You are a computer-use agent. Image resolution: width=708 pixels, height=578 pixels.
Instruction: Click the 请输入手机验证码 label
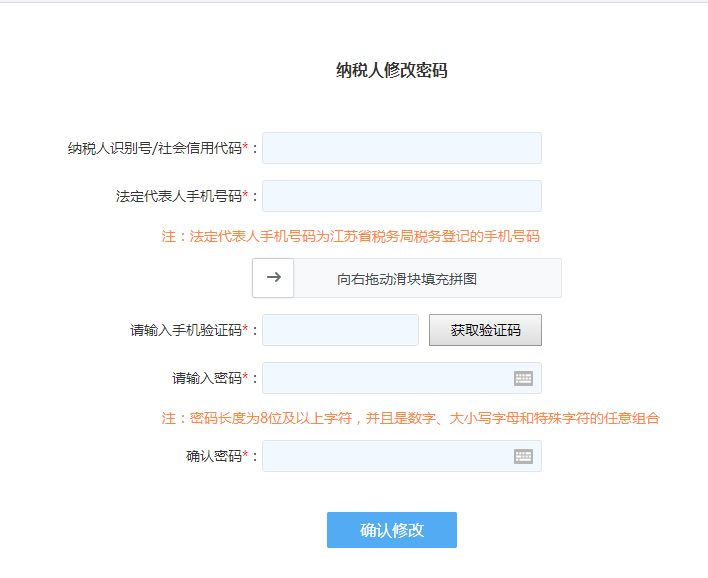[186, 330]
